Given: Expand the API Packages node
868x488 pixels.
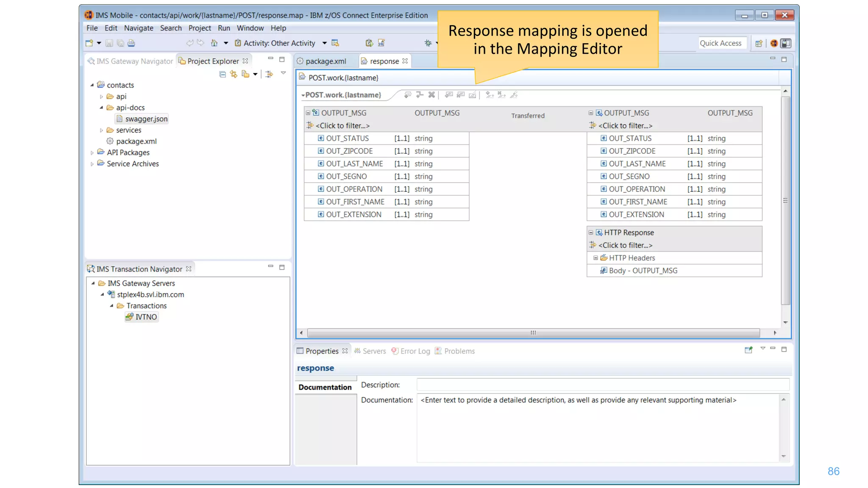Looking at the screenshot, I should 92,152.
